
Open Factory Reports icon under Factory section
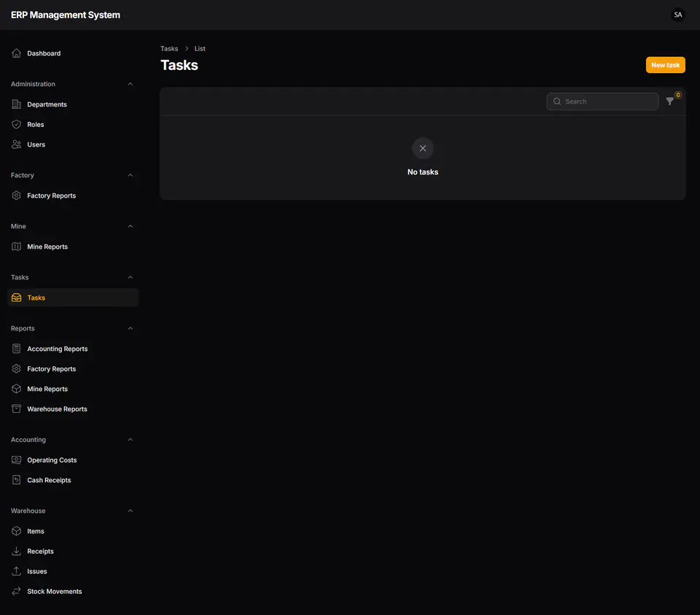click(17, 196)
